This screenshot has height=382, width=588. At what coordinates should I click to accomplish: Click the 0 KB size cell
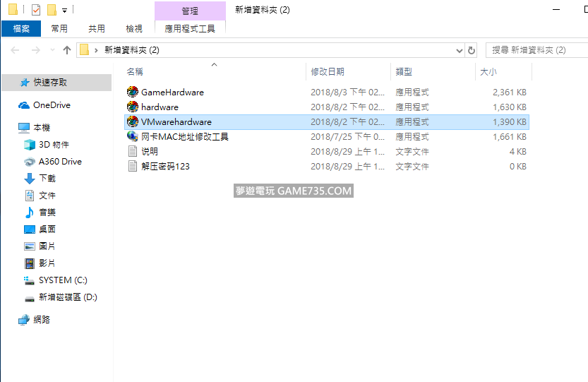[518, 166]
